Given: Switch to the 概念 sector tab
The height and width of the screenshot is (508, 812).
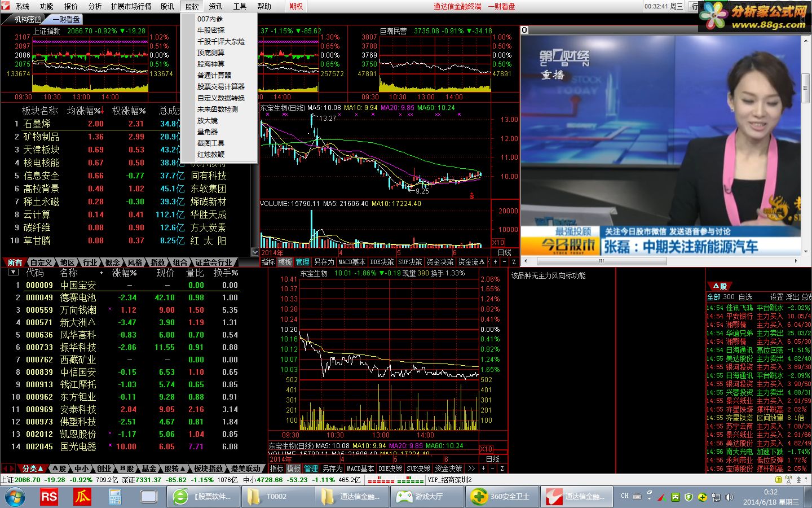Looking at the screenshot, I should pos(113,262).
